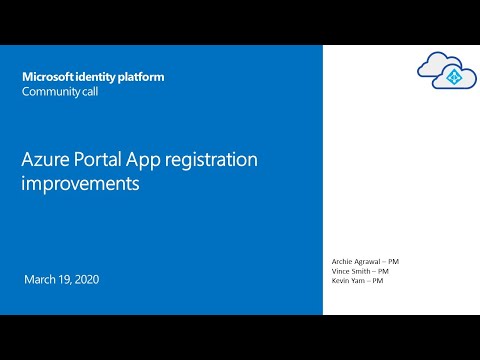Click the "Azure Portal App registration improvements" title
This screenshot has height=360, width=480.
coord(139,171)
